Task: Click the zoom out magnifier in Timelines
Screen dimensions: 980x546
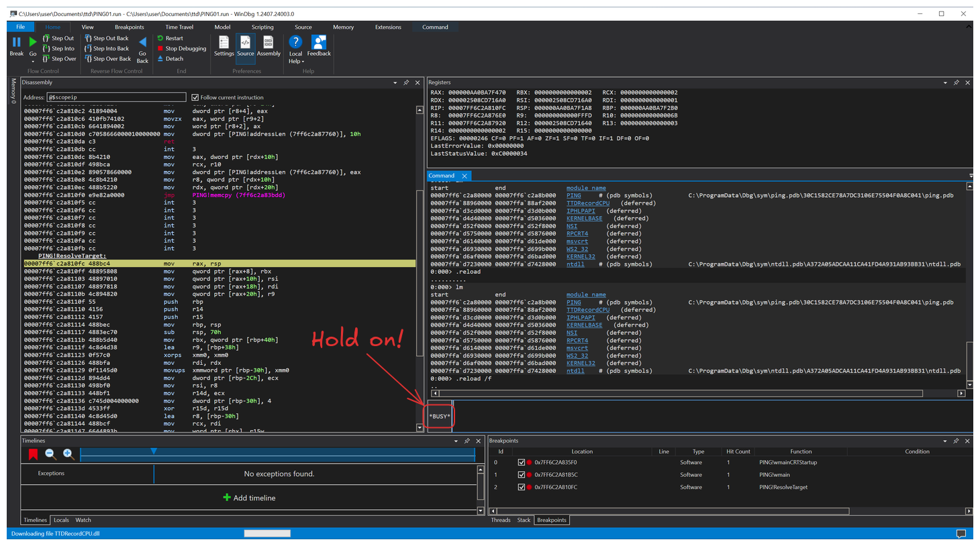Action: coord(50,454)
